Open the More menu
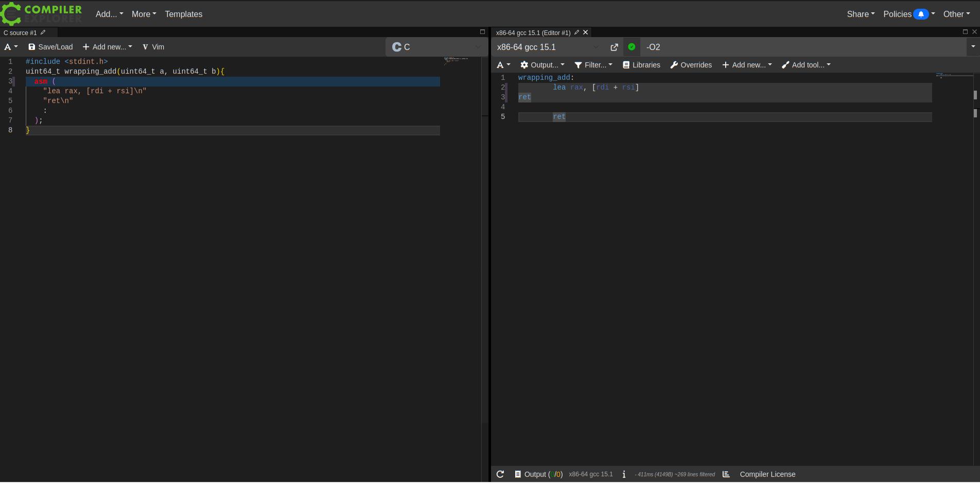Screen dimensions: 980x484 [144, 14]
